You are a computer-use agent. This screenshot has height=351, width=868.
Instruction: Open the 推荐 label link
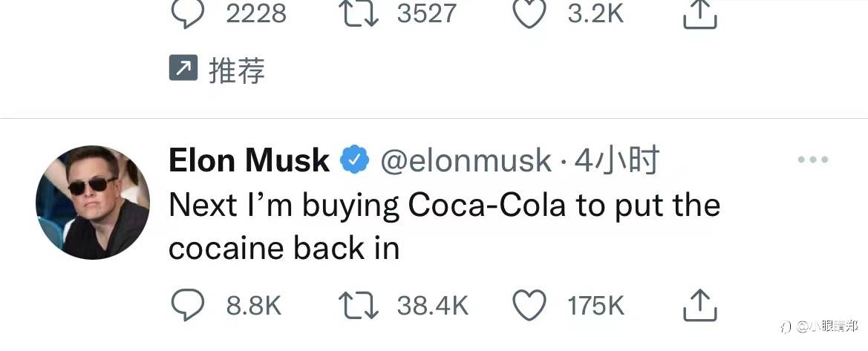tap(237, 71)
